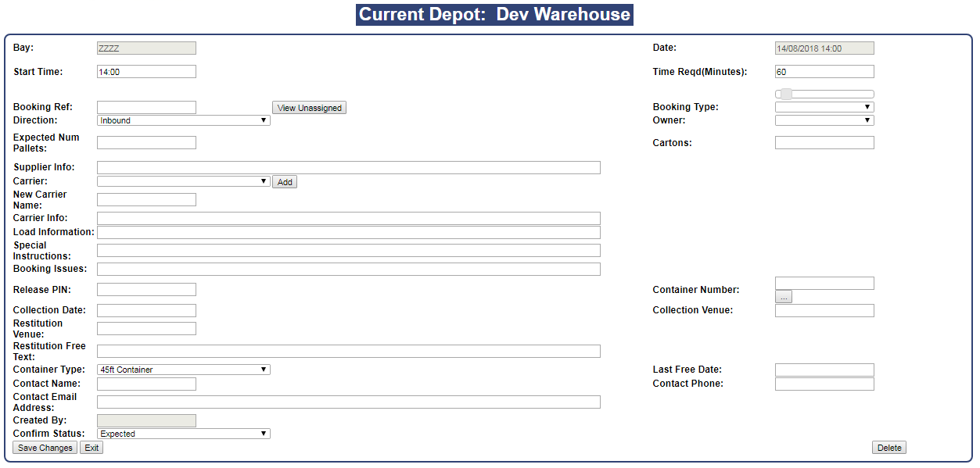
Task: Click the Time Reqd slider handle
Action: tap(786, 94)
